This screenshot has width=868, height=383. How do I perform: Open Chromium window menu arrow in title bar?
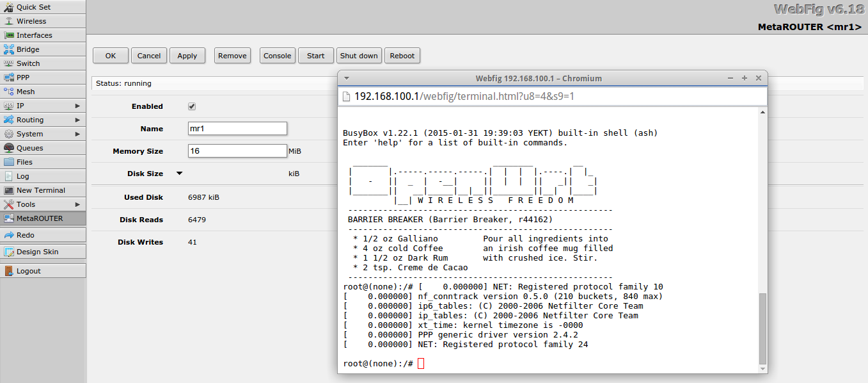347,78
